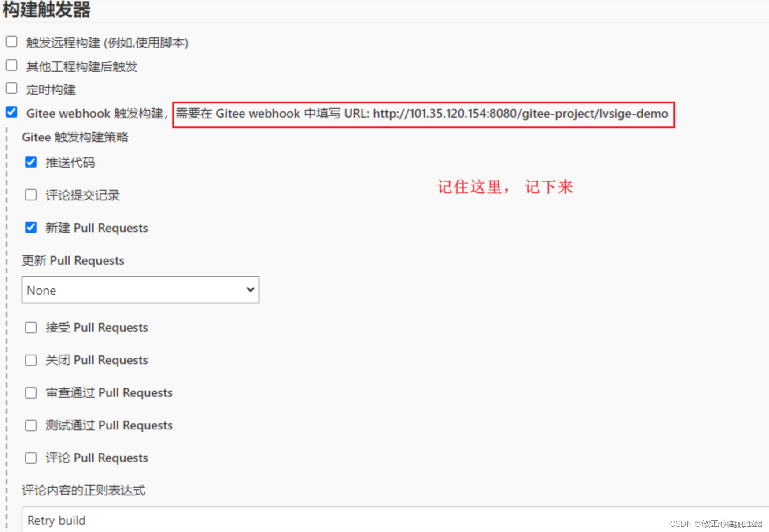The image size is (769, 532).
Task: Click the Gitee 触发构建策略 label
Action: 75,137
